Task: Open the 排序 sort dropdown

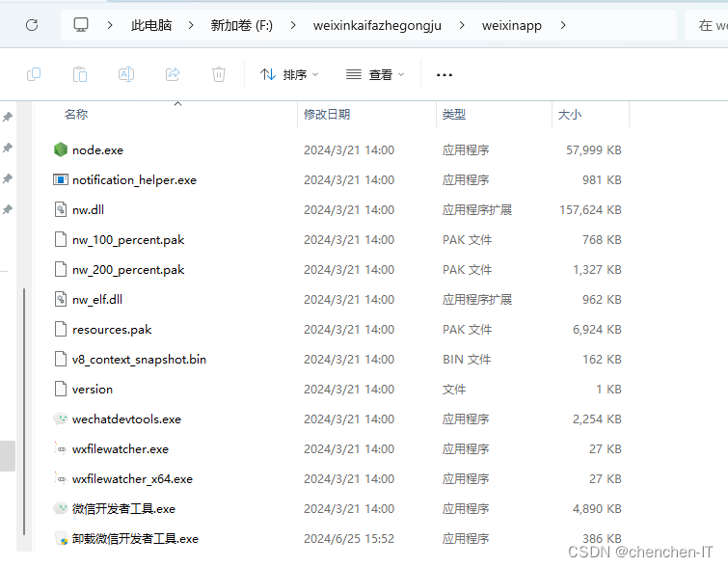Action: (289, 74)
